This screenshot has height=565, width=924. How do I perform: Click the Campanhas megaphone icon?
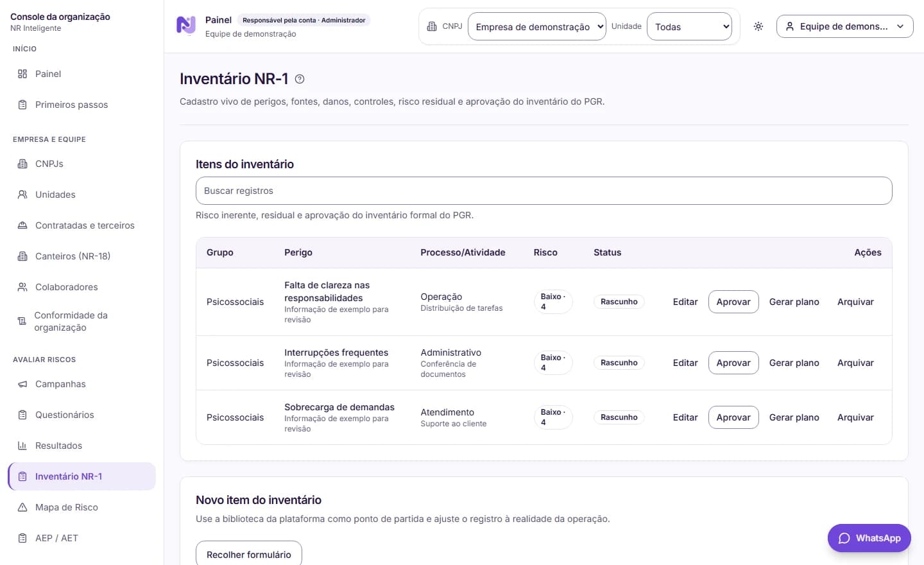click(x=22, y=384)
